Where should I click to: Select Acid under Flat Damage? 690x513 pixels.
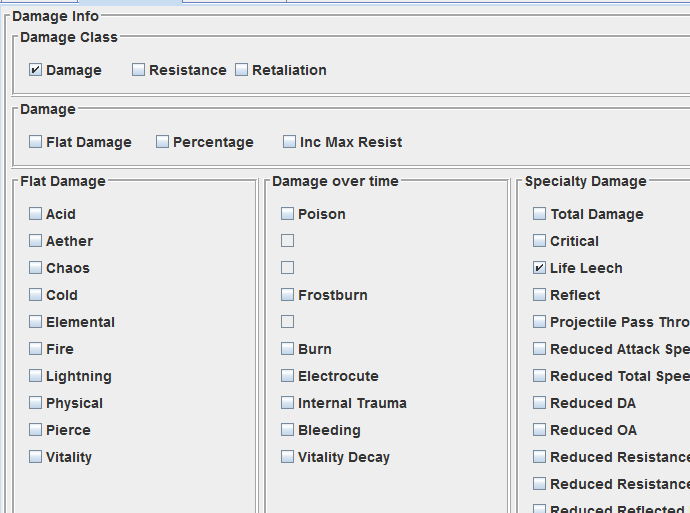pyautogui.click(x=36, y=214)
